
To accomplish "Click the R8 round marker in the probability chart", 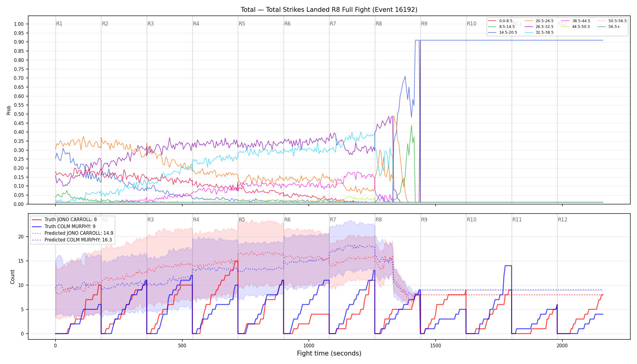I will [x=379, y=24].
